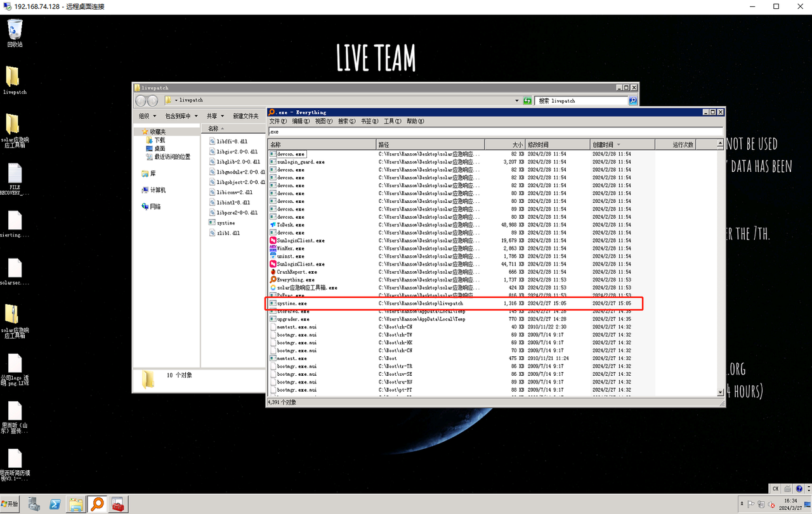Open the 文件(F) menu in Everything

[x=278, y=121]
